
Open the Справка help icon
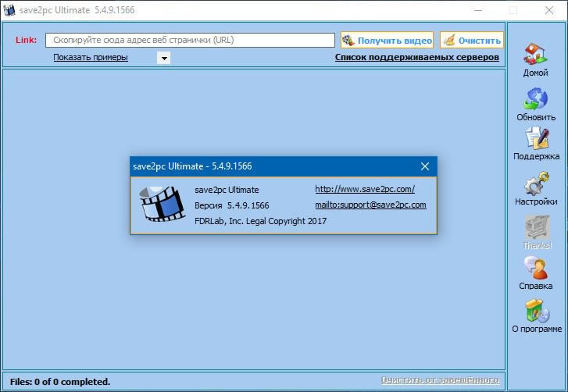536,268
